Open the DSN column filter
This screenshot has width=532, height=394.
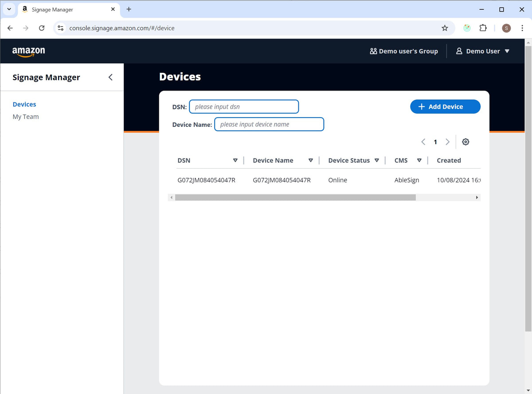[x=235, y=161]
